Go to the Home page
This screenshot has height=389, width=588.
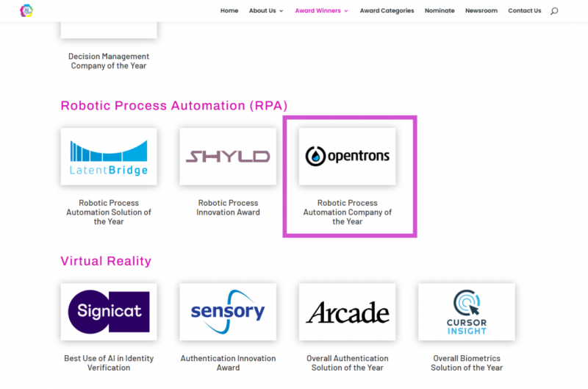tap(229, 11)
